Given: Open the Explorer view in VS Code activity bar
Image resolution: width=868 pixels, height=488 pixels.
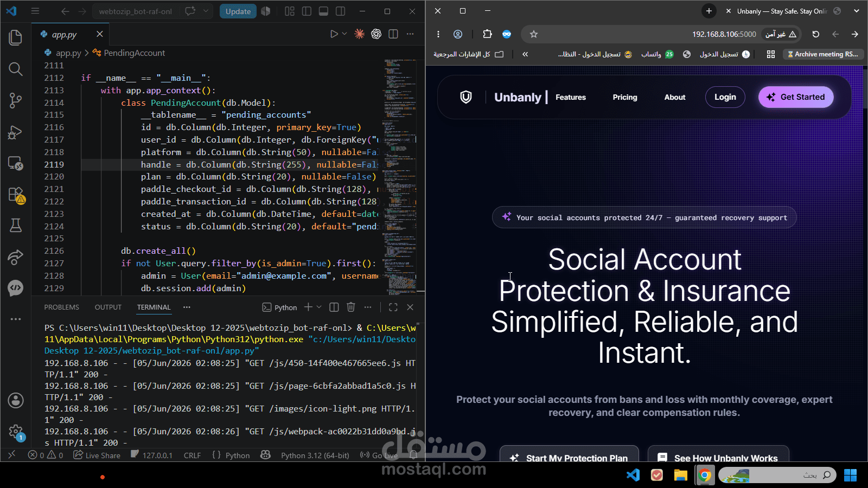Looking at the screenshot, I should 16,37.
